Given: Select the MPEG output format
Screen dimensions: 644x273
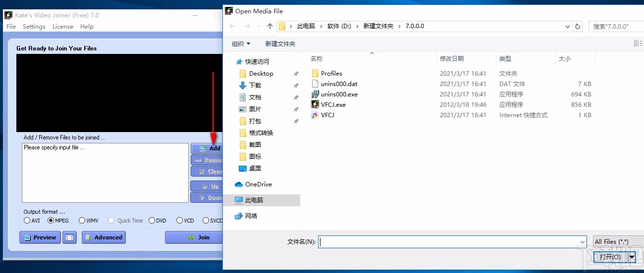Looking at the screenshot, I should (x=58, y=221).
